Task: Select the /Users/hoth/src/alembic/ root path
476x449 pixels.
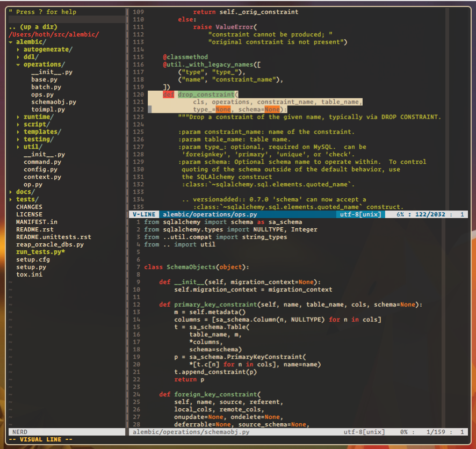Action: pyautogui.click(x=54, y=34)
